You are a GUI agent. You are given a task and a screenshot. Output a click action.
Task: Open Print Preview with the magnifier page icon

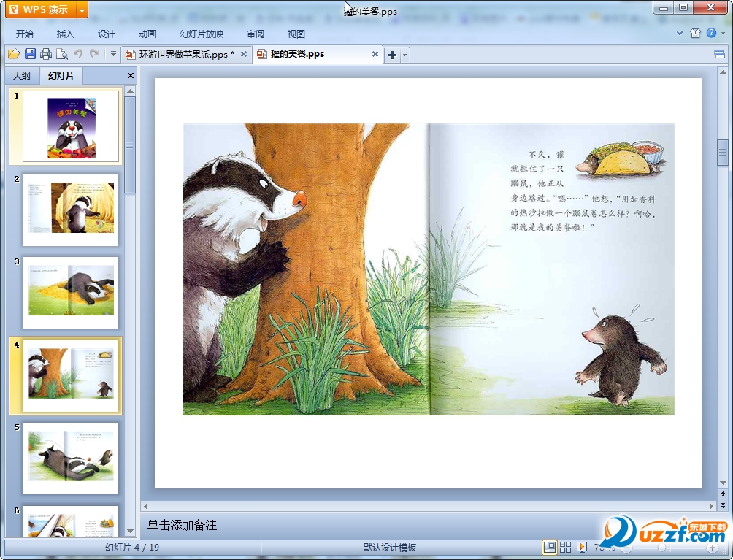click(62, 54)
